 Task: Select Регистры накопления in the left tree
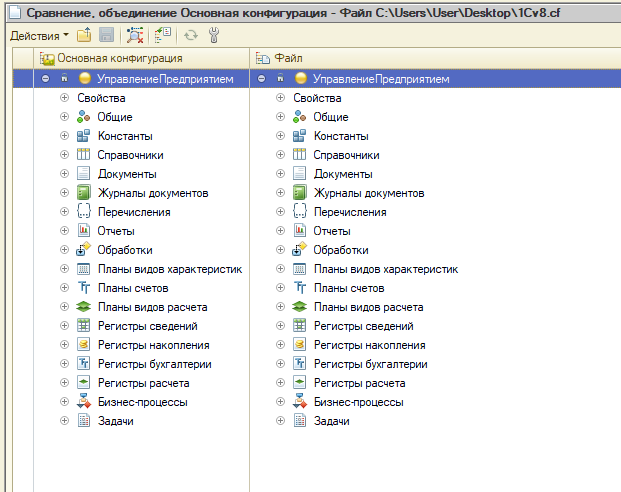pyautogui.click(x=154, y=345)
